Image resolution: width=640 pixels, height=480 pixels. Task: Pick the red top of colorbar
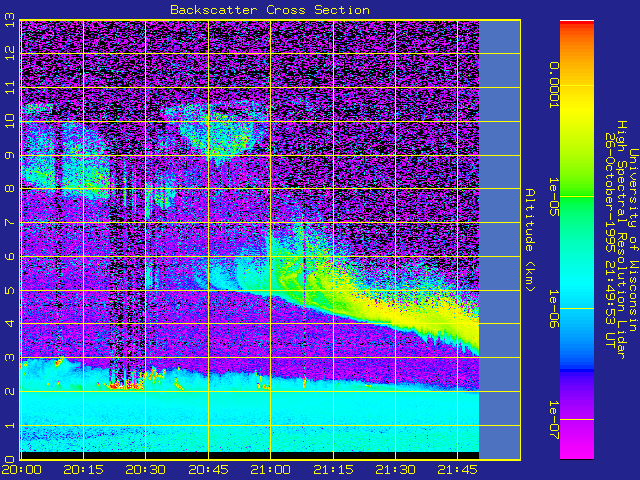pos(577,25)
